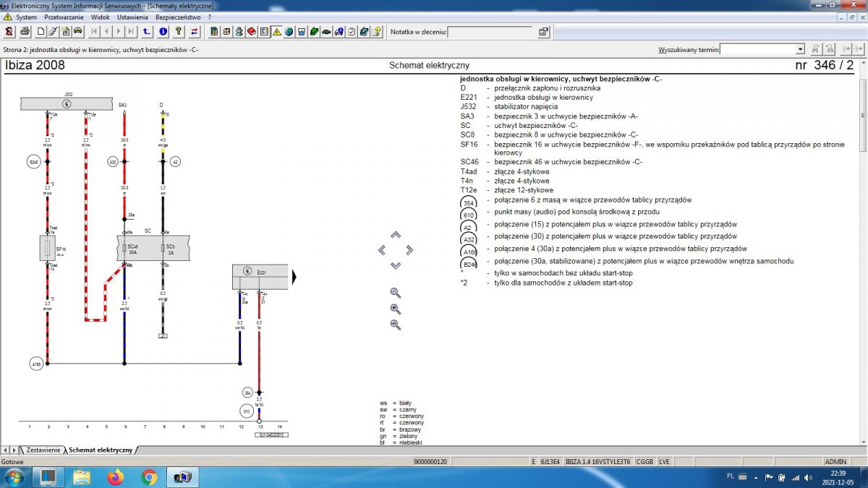Open the Windows Start button
Screen dimensions: 868x488
(x=14, y=477)
